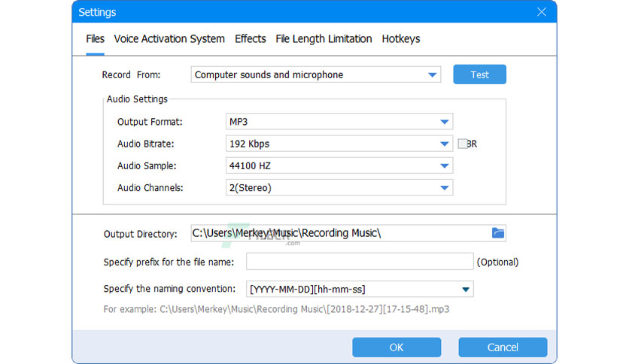The image size is (629, 364).
Task: Close the Settings dialog
Action: click(x=542, y=12)
